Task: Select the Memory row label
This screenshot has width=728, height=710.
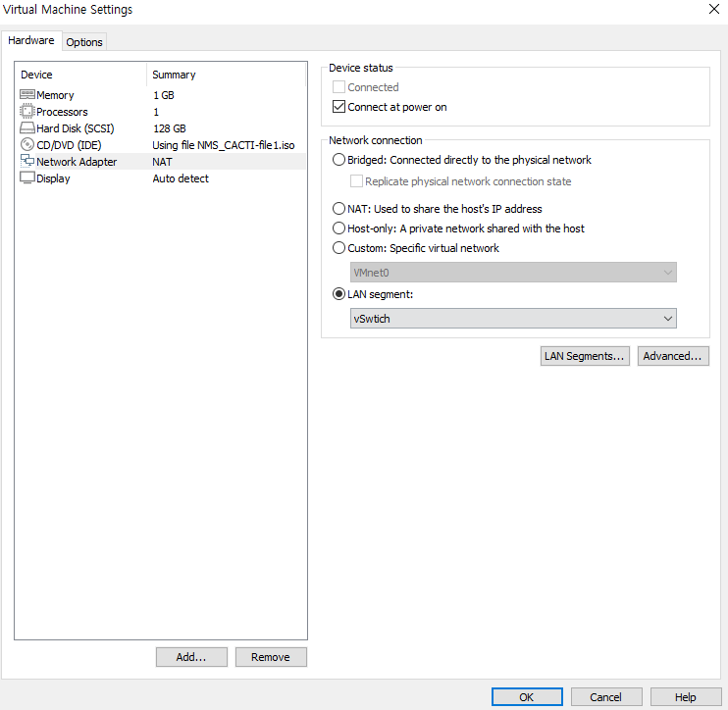Action: pyautogui.click(x=55, y=95)
